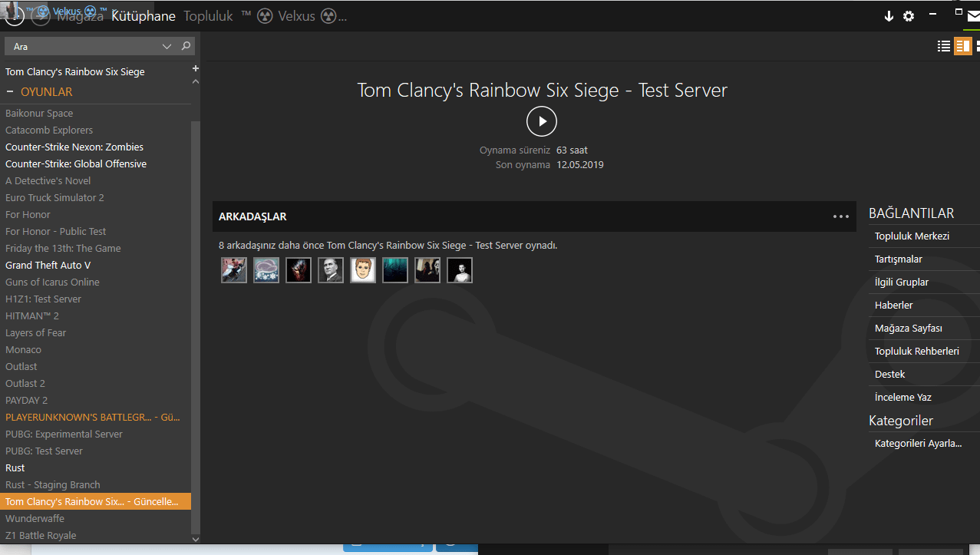Select the detail view icon

pos(962,46)
